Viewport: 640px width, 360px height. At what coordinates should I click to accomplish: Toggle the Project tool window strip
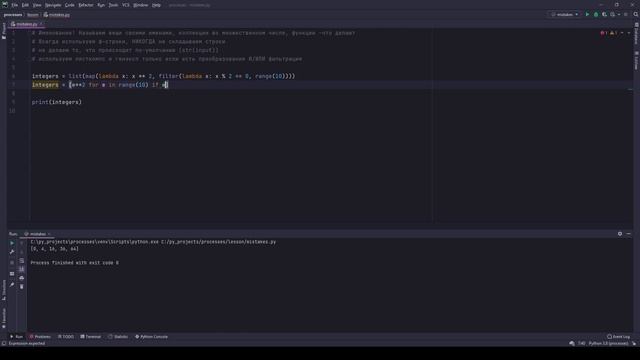[4, 31]
